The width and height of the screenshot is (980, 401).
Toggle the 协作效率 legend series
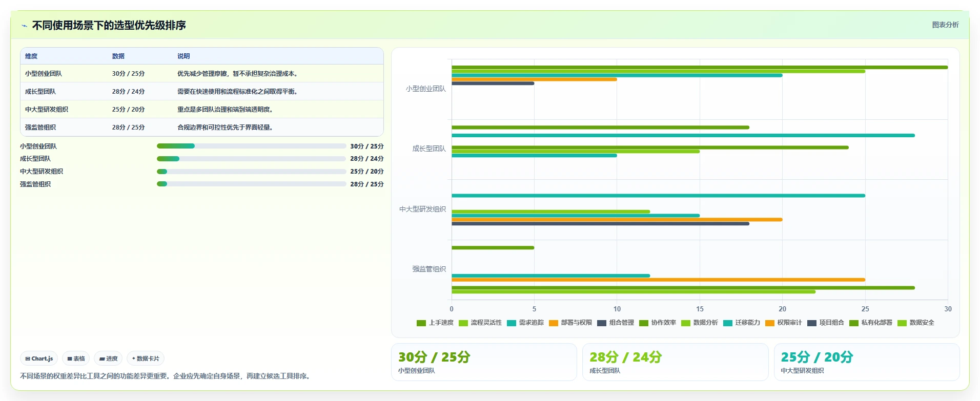coord(658,323)
